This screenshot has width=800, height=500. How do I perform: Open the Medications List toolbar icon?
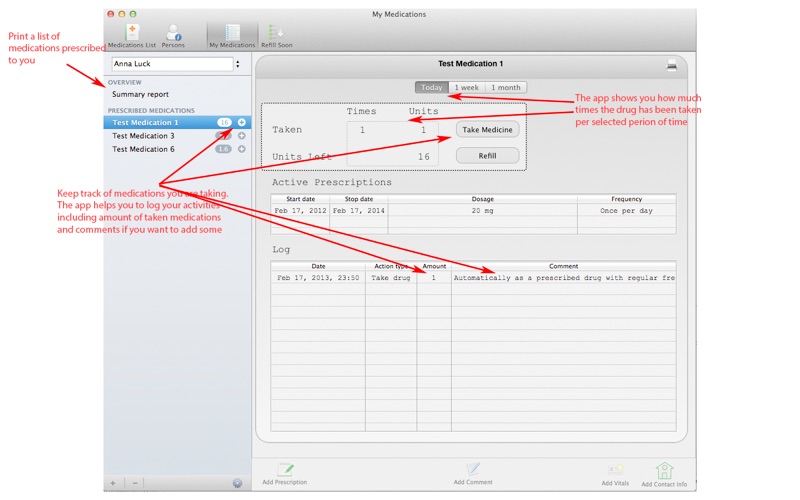pos(132,36)
